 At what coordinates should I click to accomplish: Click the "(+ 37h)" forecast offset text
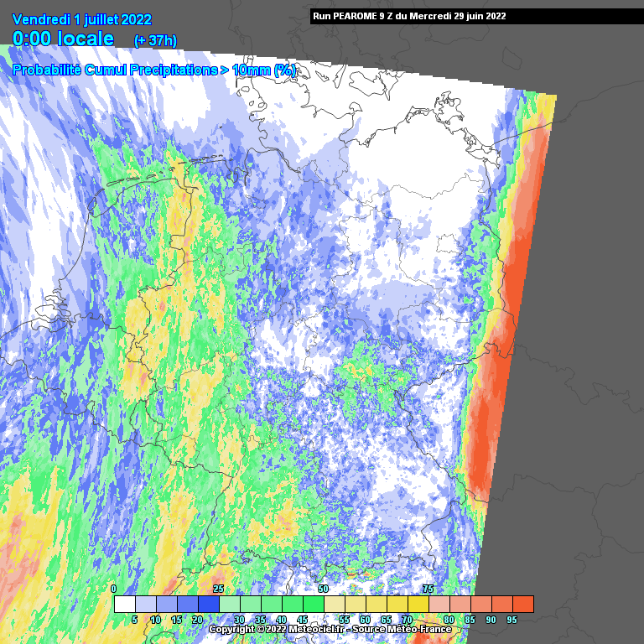click(155, 40)
